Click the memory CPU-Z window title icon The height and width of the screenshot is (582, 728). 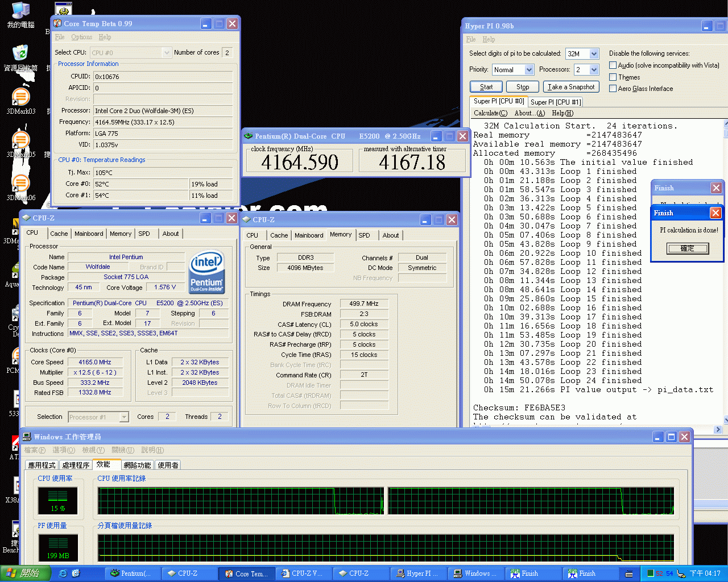click(247, 219)
